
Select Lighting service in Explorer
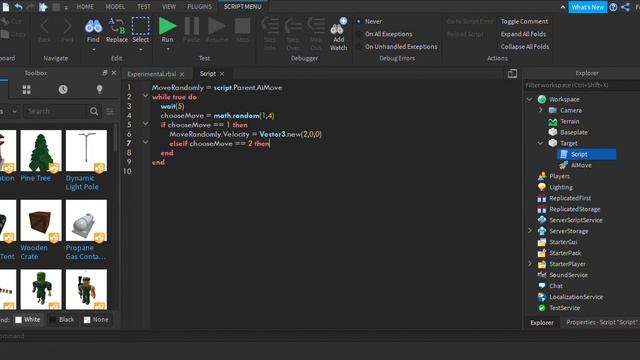click(561, 187)
